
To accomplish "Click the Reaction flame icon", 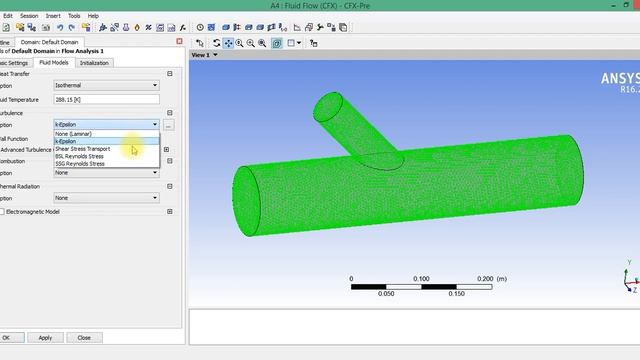I will point(137,27).
